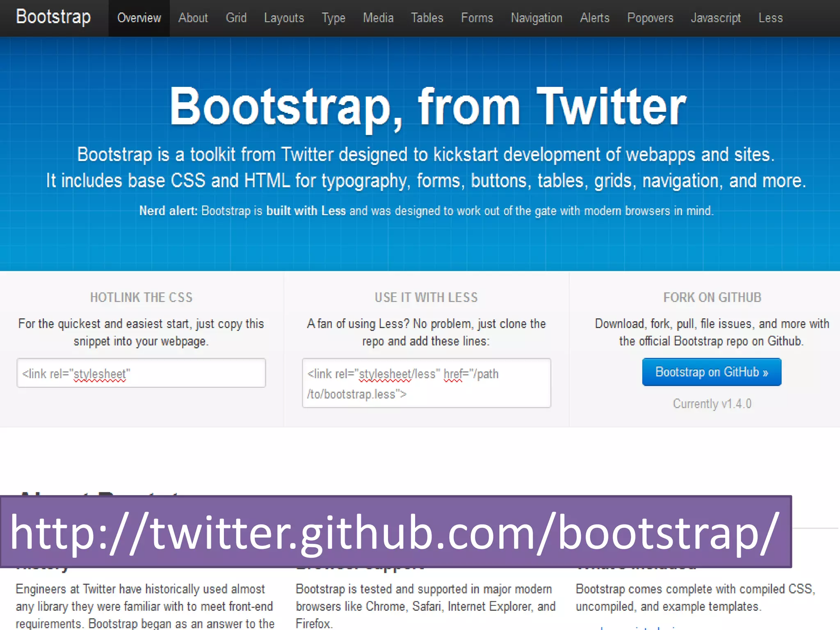Click 'For the quickest and easiest start' text
This screenshot has width=840, height=630.
point(141,332)
